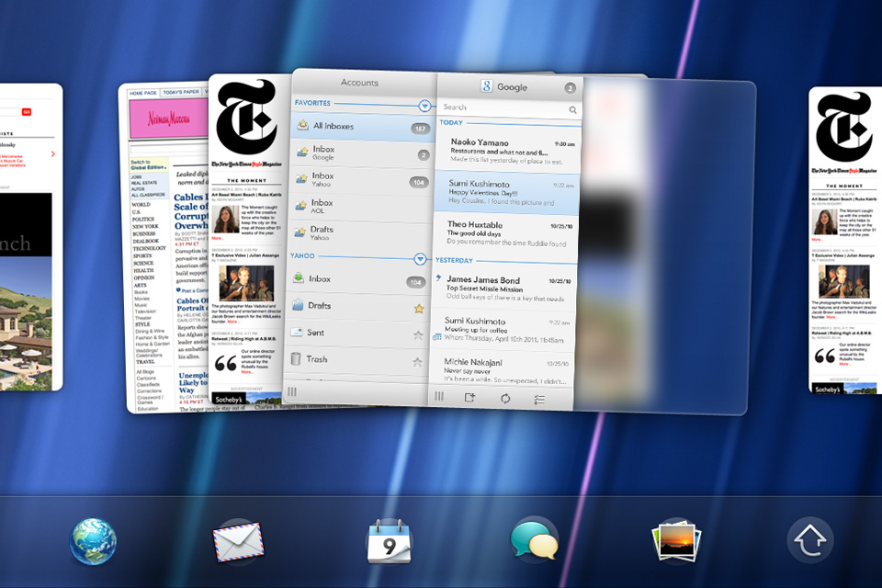
Task: Select the NYT Style Magazine card on right
Action: click(x=844, y=239)
